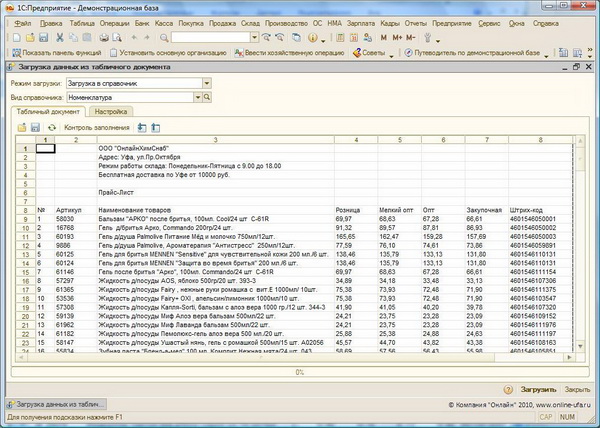Open the Склад menu

[x=250, y=23]
